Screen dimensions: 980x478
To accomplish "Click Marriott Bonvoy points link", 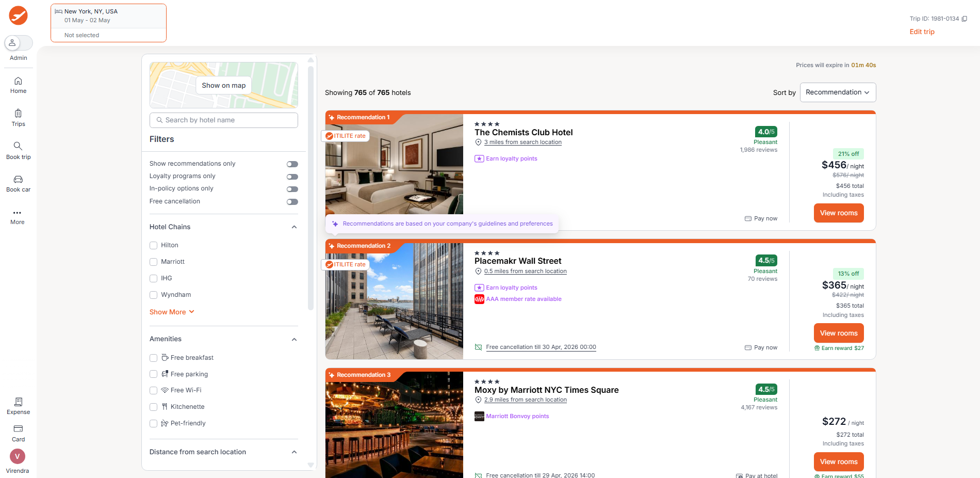I will [517, 417].
